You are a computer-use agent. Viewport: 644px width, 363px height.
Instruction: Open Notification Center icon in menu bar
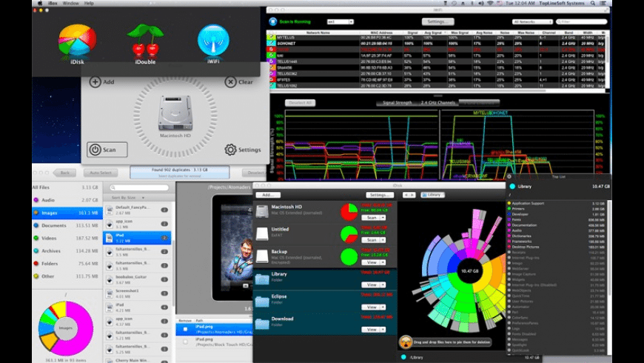603,3
